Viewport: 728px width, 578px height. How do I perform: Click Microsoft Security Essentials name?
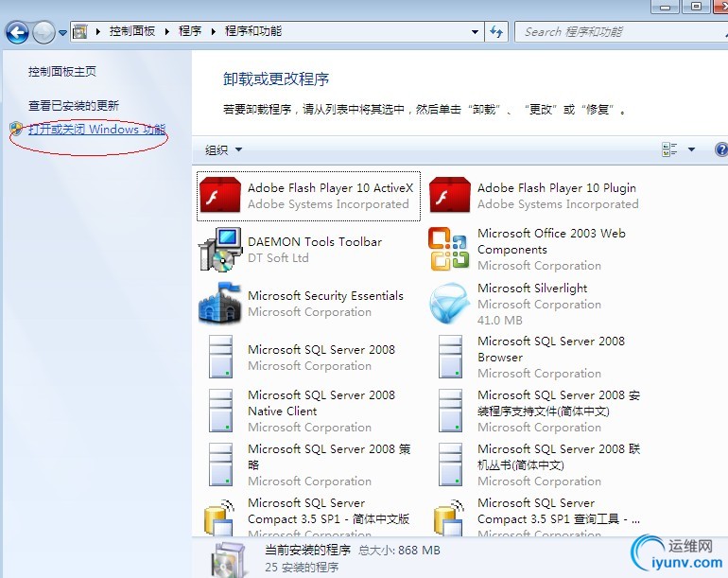point(325,296)
